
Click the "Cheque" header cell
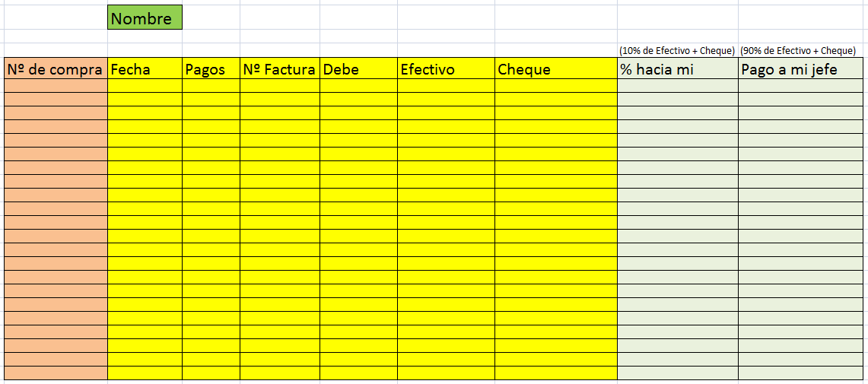pos(555,69)
